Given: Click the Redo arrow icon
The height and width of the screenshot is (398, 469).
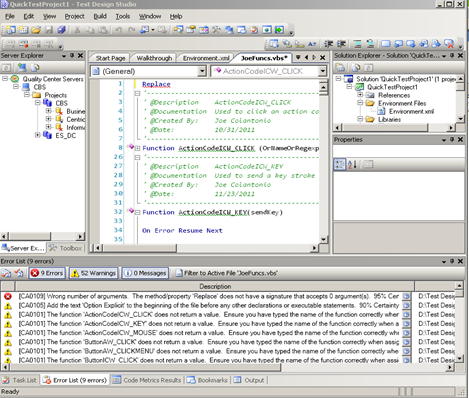Looking at the screenshot, I should (x=131, y=30).
